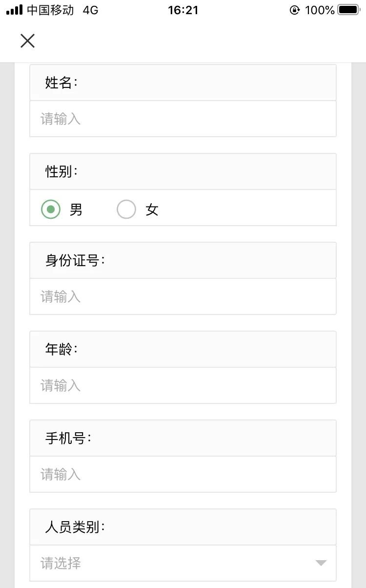Expand the 人员类别 dropdown arrow
This screenshot has height=588, width=366.
(321, 563)
